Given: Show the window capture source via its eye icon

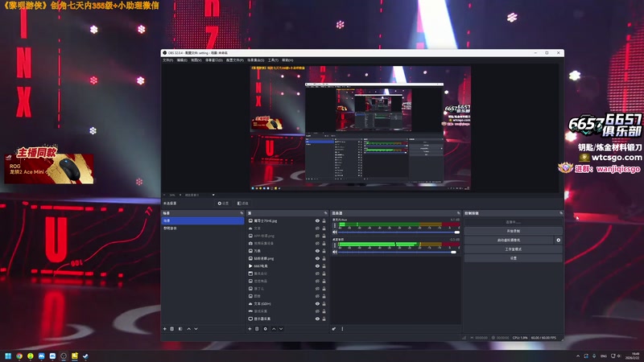Looking at the screenshot, I should tap(317, 274).
